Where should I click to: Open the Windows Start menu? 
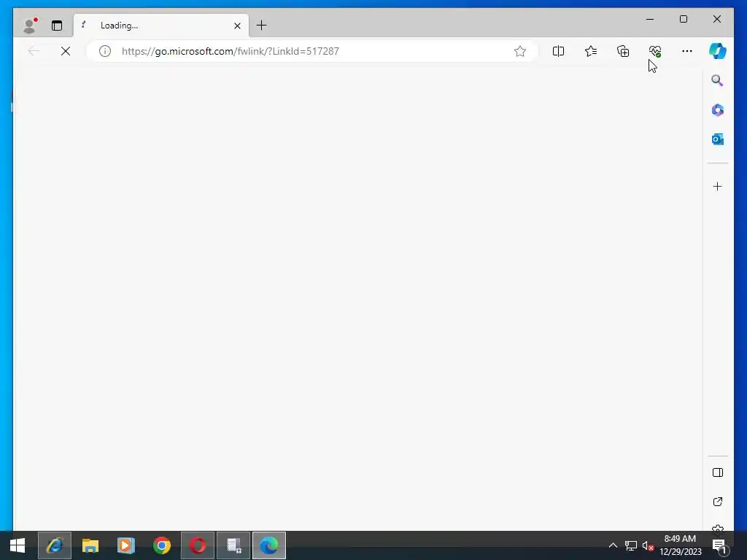18,545
